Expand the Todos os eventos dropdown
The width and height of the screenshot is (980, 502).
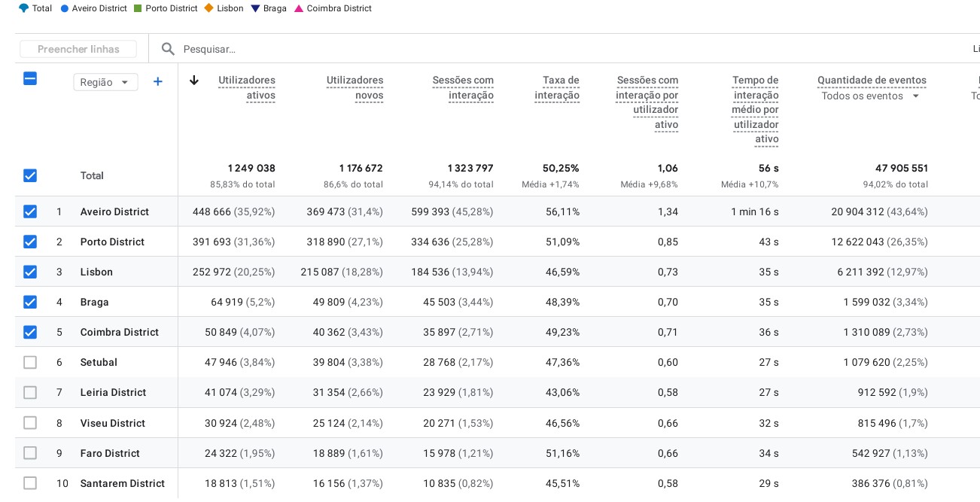pos(871,96)
